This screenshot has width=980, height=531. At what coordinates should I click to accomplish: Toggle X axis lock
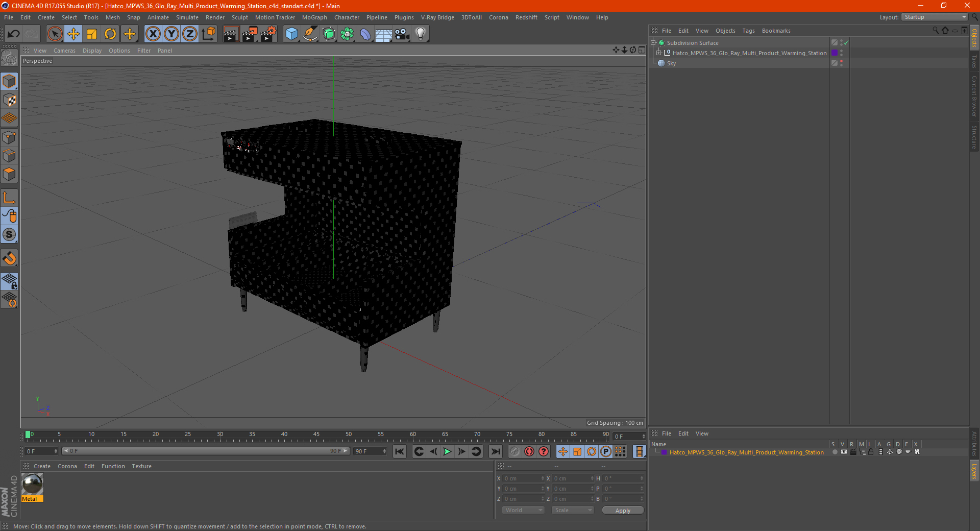153,34
